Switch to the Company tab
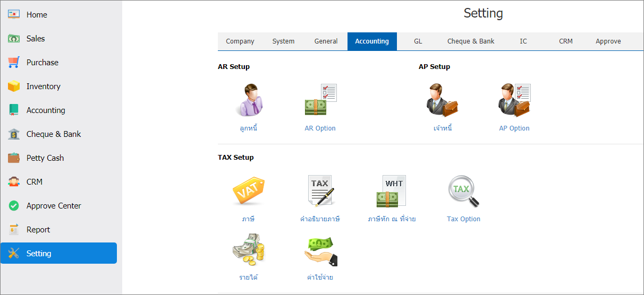This screenshot has width=644, height=295. click(240, 41)
